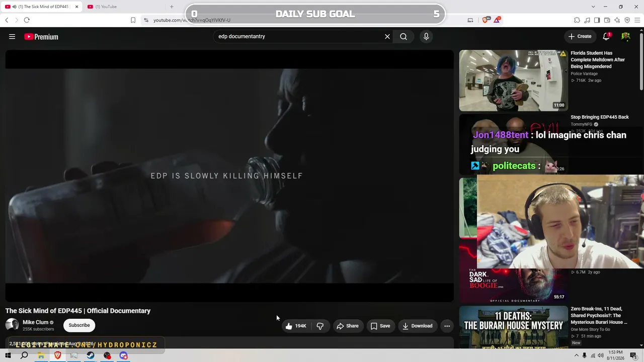Open Police Vantage channel link

[584, 74]
